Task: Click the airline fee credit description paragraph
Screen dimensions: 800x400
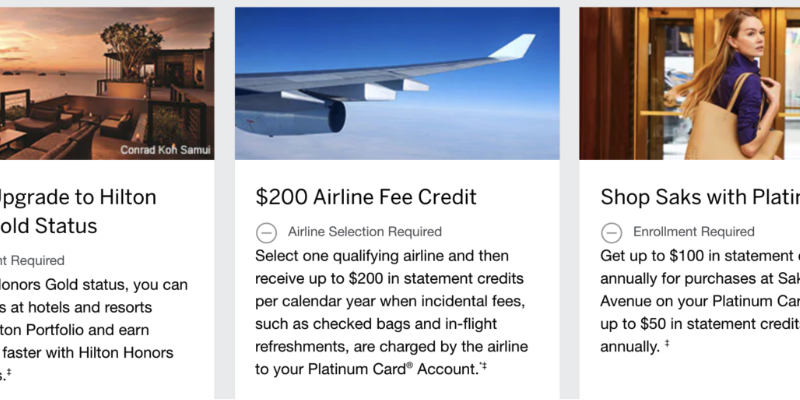Action: pyautogui.click(x=391, y=312)
